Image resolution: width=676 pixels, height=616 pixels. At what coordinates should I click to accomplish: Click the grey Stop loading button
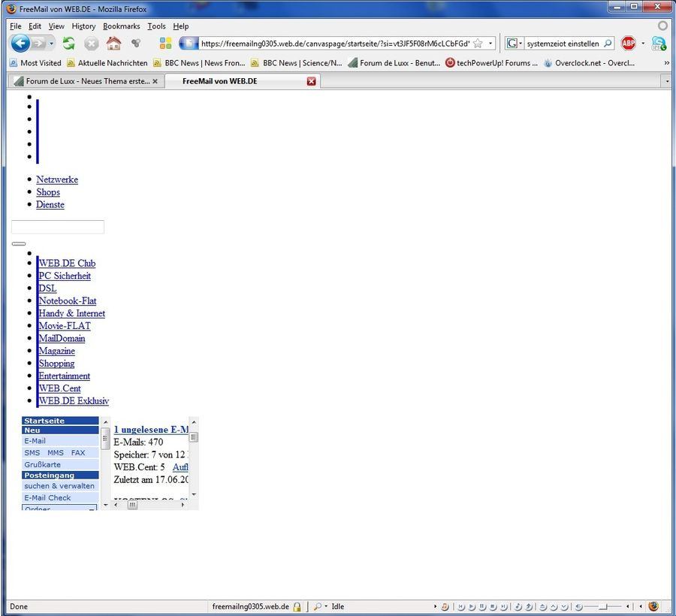click(x=91, y=44)
